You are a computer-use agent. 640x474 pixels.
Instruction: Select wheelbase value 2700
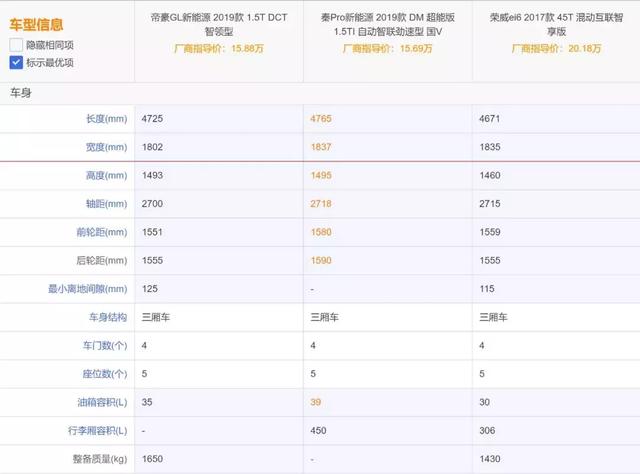(x=152, y=204)
